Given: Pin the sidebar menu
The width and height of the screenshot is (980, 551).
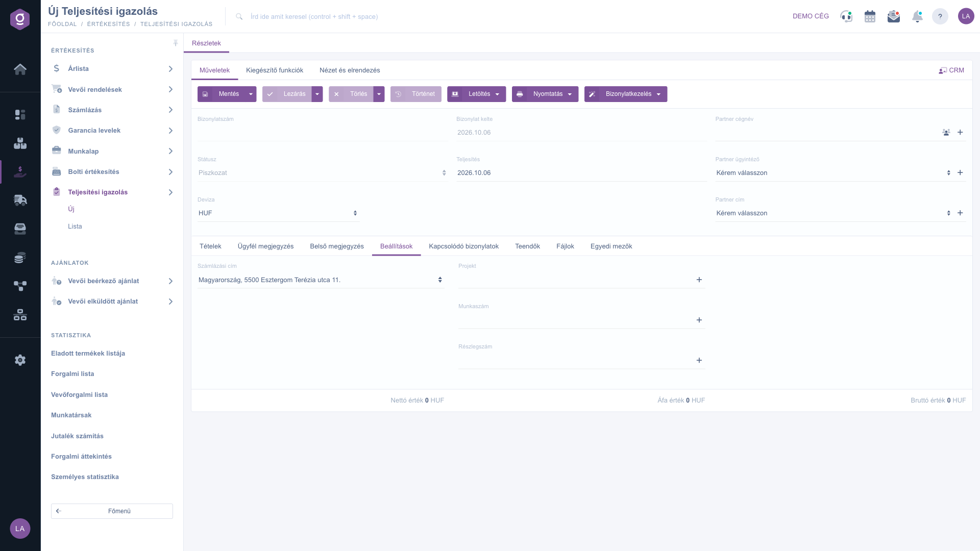Looking at the screenshot, I should pos(176,43).
